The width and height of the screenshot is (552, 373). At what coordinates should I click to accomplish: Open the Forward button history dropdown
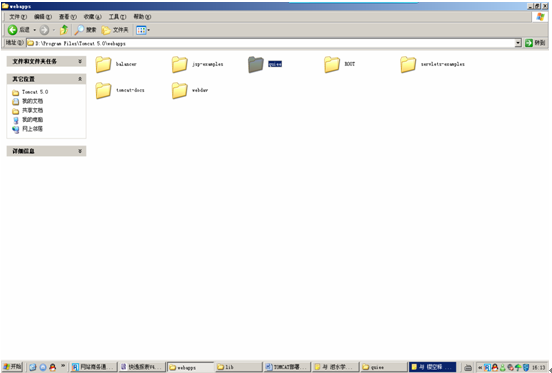click(x=54, y=30)
